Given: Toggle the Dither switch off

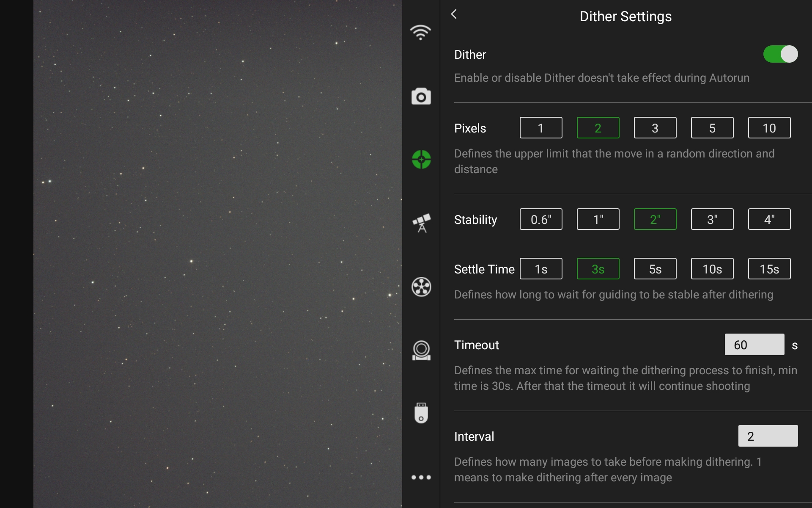Looking at the screenshot, I should click(x=780, y=54).
